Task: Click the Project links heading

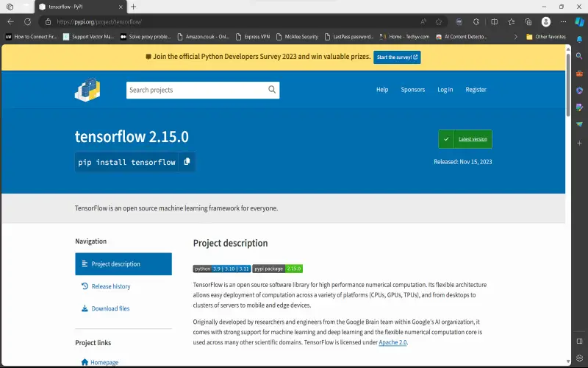Action: pyautogui.click(x=93, y=342)
